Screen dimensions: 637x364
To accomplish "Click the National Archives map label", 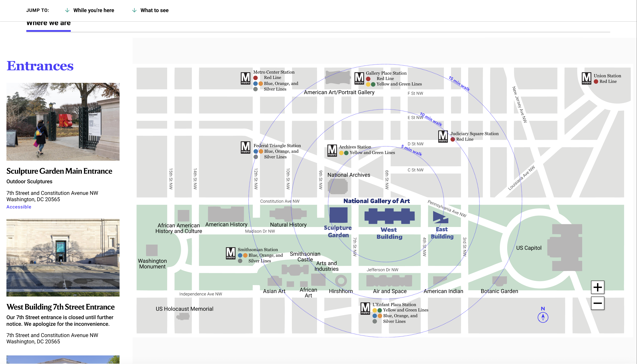I will click(x=349, y=175).
